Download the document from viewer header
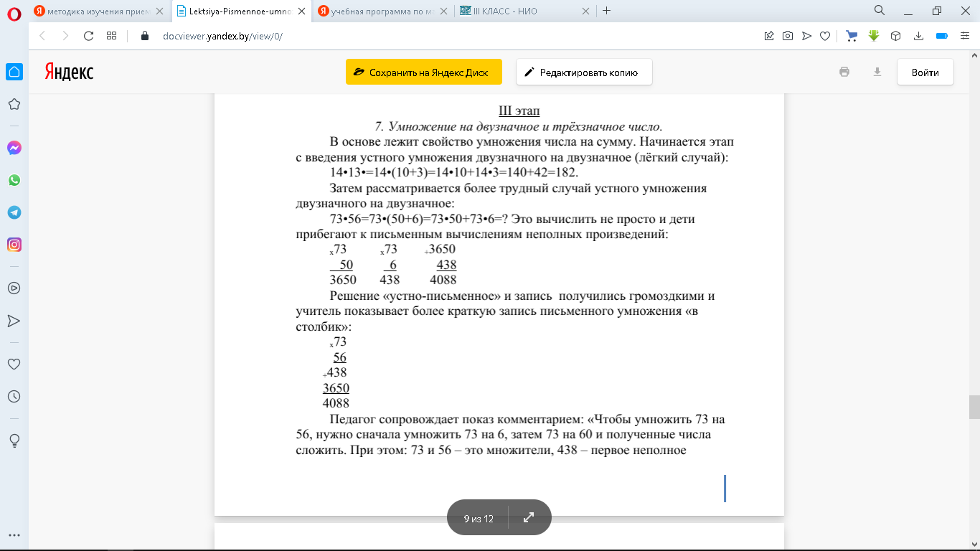980x551 pixels. coord(876,72)
